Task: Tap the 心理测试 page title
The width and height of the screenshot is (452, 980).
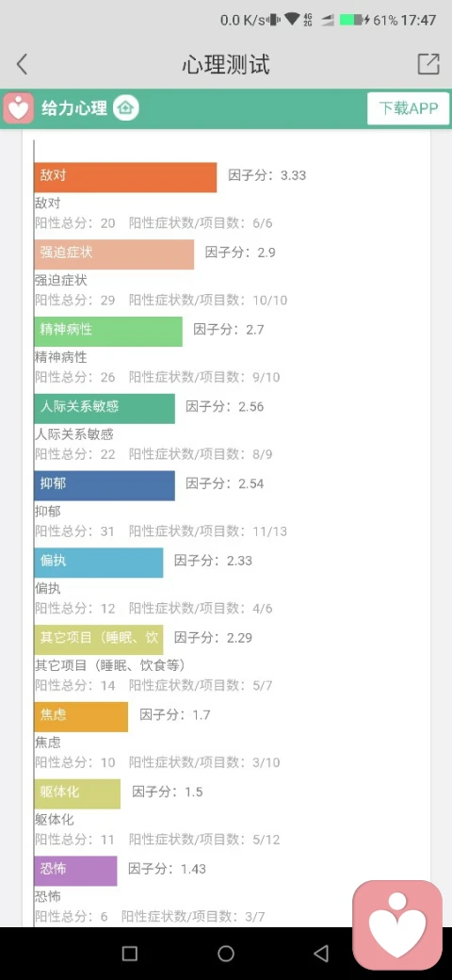Action: coord(226,65)
